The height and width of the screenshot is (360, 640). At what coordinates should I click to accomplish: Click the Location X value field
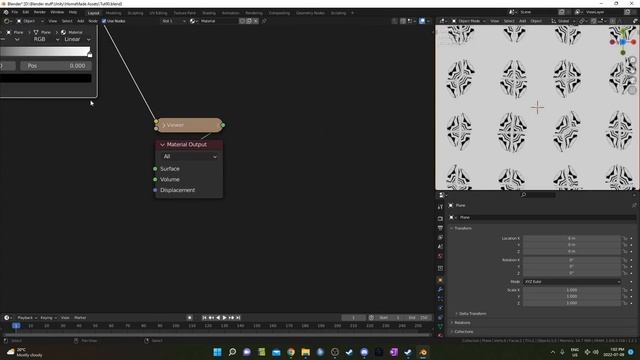571,238
